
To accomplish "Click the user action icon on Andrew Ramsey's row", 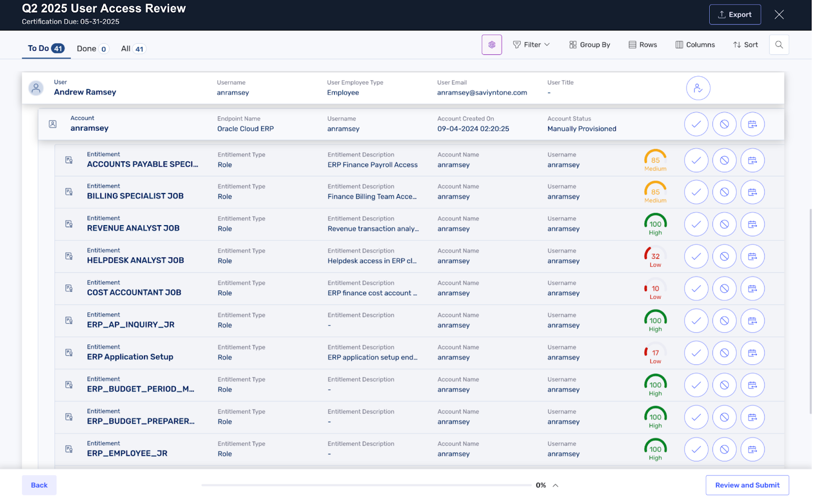I will click(x=698, y=88).
